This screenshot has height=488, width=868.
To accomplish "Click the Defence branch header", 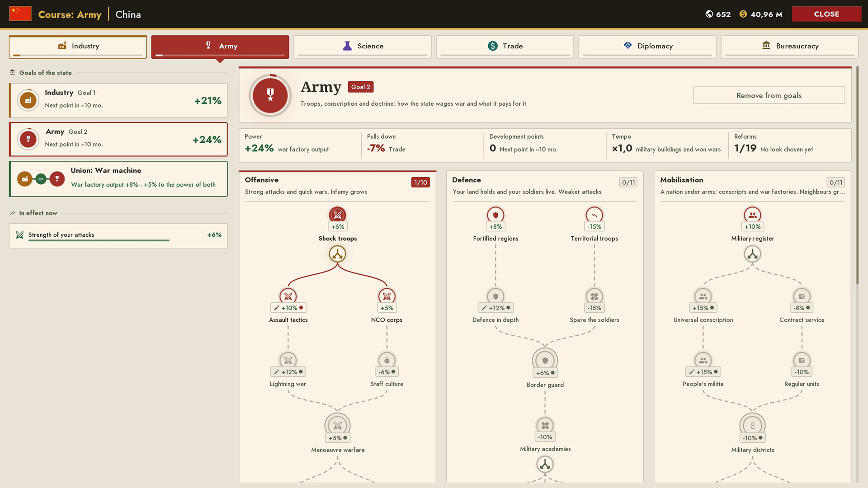I will 545,185.
